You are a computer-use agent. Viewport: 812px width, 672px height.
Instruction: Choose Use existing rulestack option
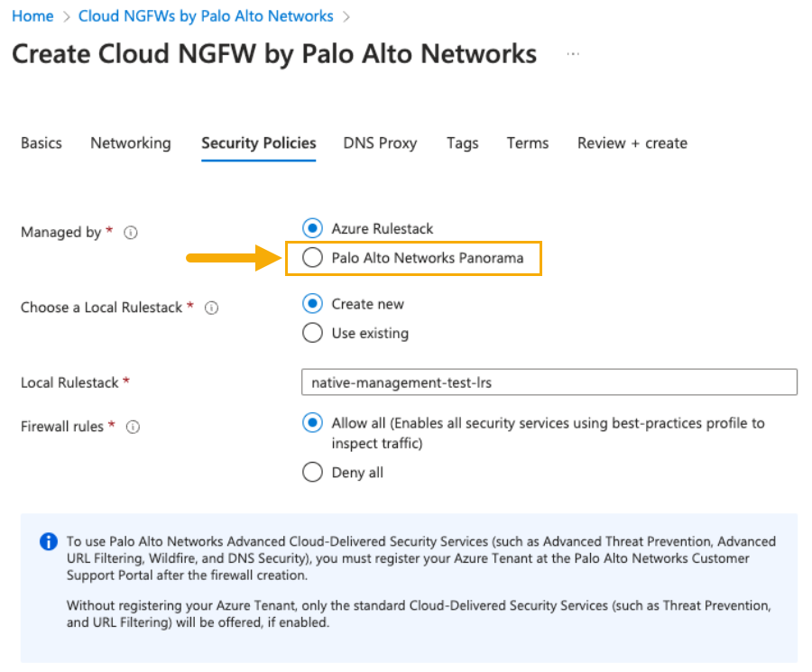coord(312,333)
